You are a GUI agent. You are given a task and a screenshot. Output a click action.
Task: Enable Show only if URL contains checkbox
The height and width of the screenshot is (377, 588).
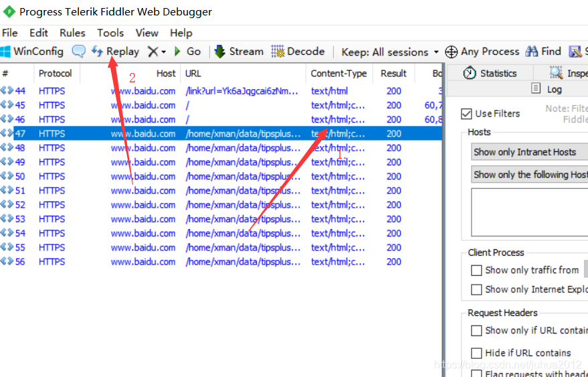coord(476,330)
